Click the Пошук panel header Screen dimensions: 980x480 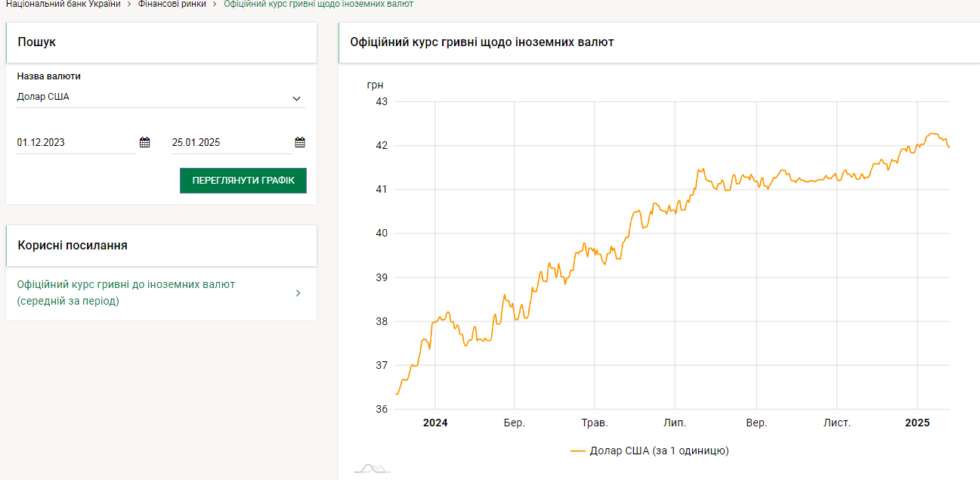(x=37, y=42)
